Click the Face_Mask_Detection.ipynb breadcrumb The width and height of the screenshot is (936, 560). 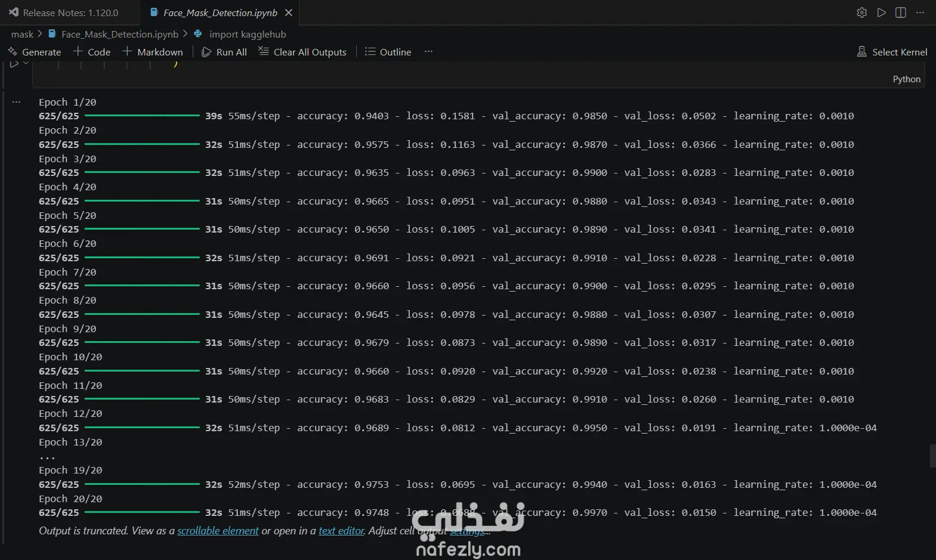click(x=120, y=35)
